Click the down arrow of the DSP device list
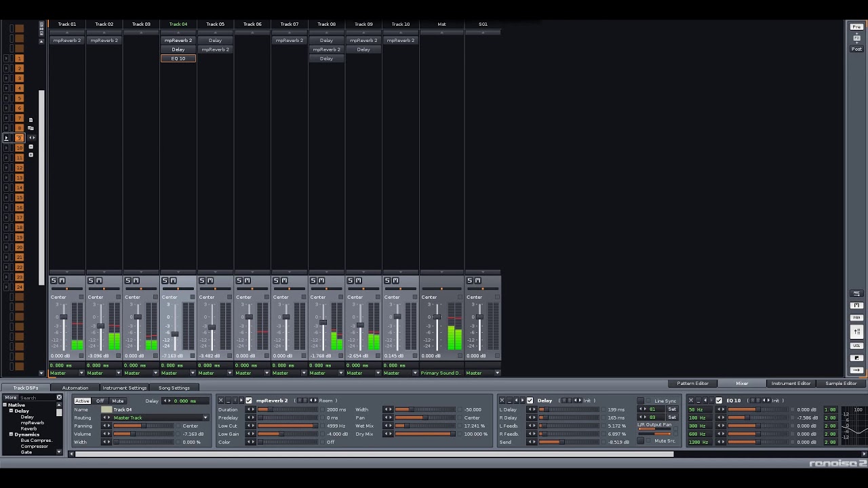This screenshot has height=488, width=868. (59, 452)
